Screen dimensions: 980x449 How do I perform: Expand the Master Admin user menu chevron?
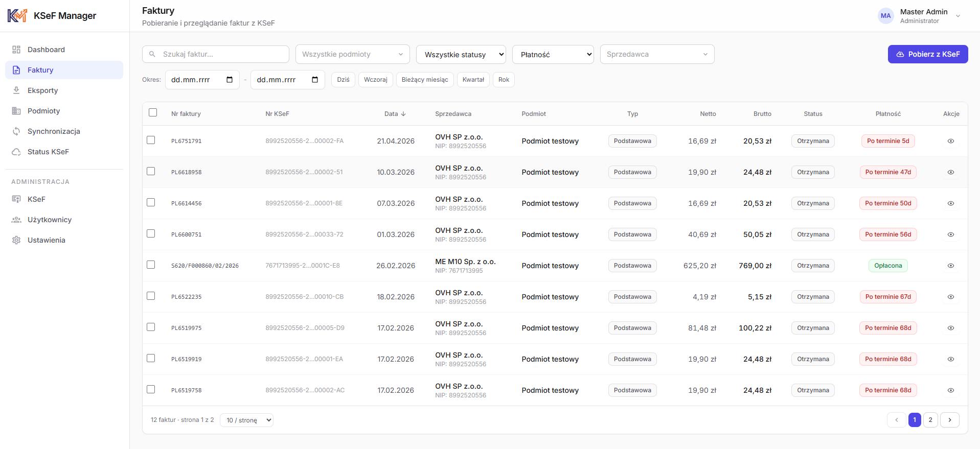coord(958,16)
